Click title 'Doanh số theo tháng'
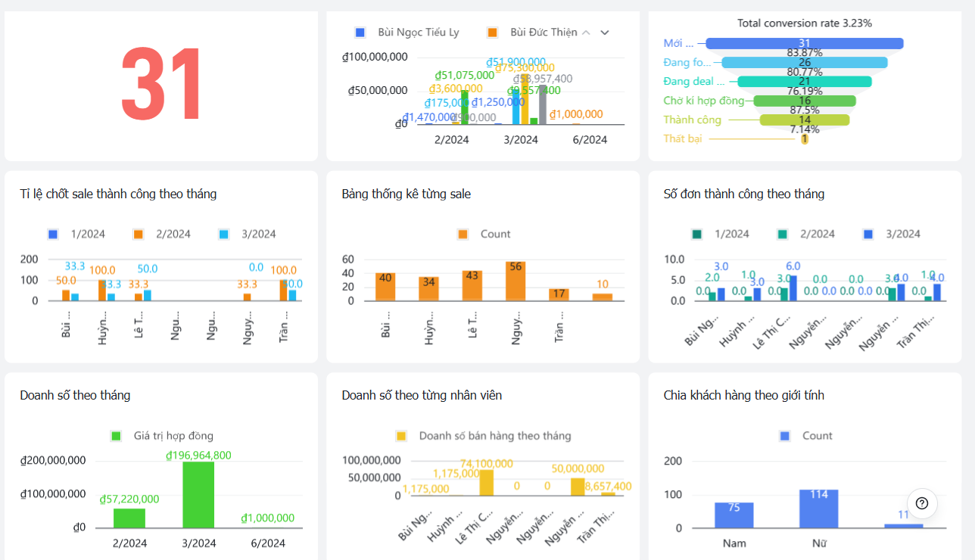975x560 pixels. (75, 395)
